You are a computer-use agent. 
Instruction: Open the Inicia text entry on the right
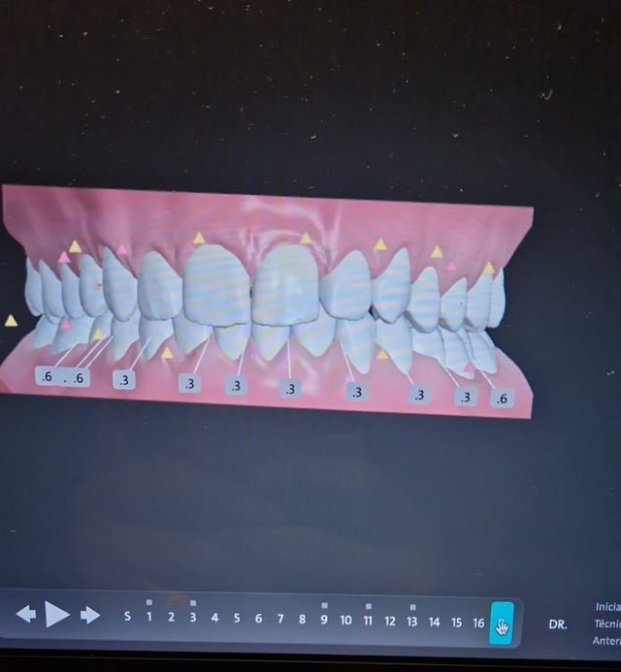click(607, 606)
